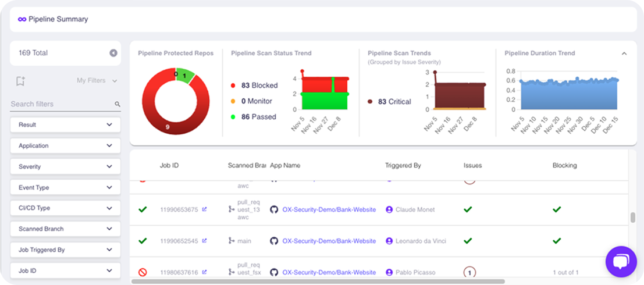Click job ID 11990653675
The width and height of the screenshot is (644, 285).
pos(179,210)
